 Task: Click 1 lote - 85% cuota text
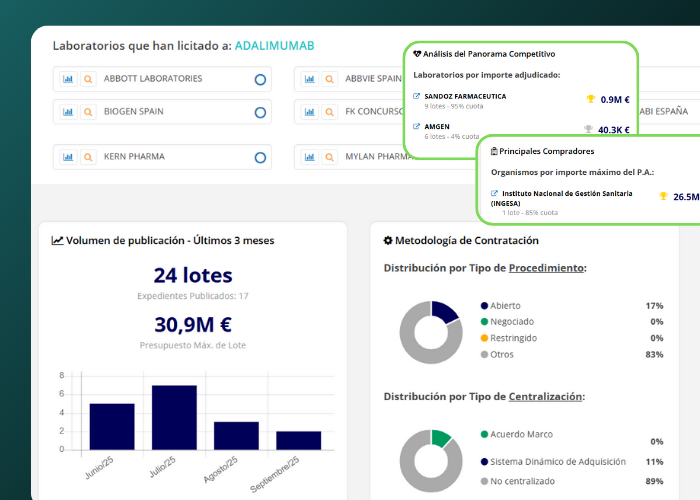pos(530,212)
